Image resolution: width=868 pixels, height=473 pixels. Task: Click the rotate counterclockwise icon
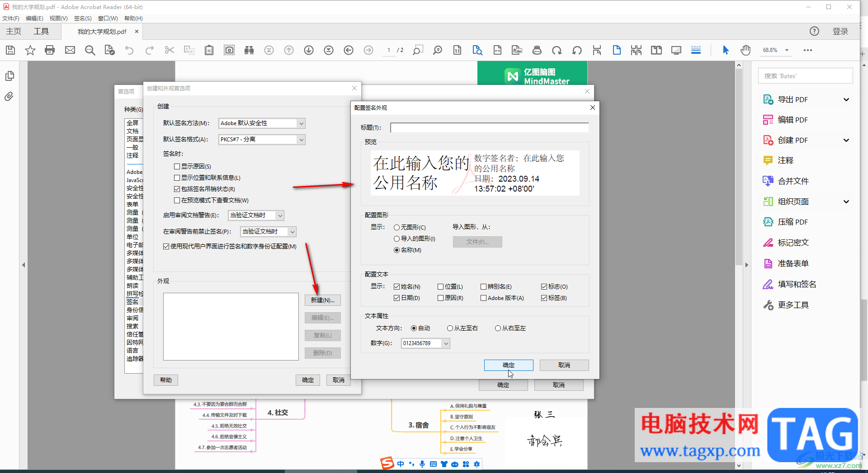pos(577,50)
